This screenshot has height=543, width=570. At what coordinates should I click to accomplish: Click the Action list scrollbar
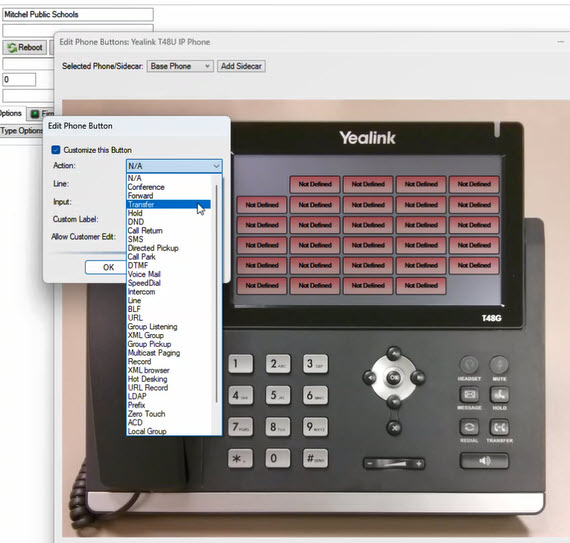tap(217, 293)
